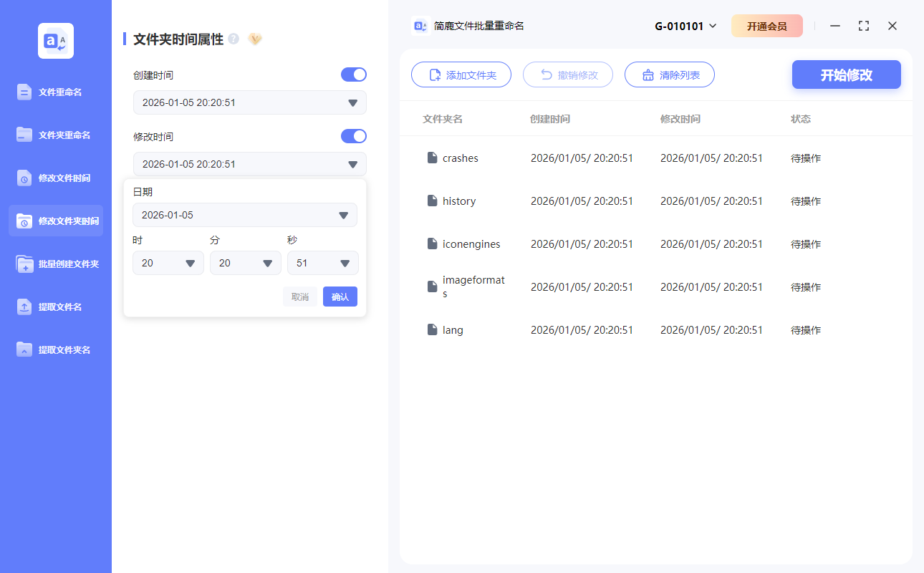Select the 修改文件时间 clock icon
Image resolution: width=924 pixels, height=573 pixels.
tap(24, 178)
